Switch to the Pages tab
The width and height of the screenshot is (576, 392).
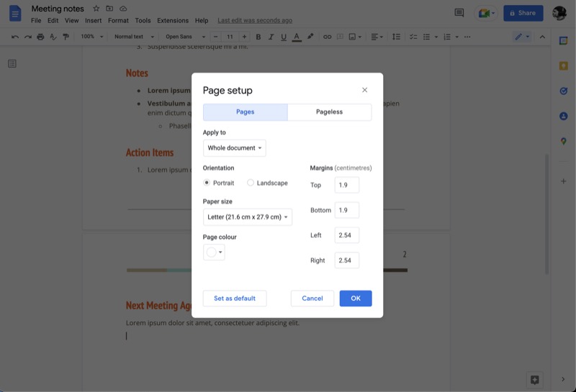[x=245, y=112]
